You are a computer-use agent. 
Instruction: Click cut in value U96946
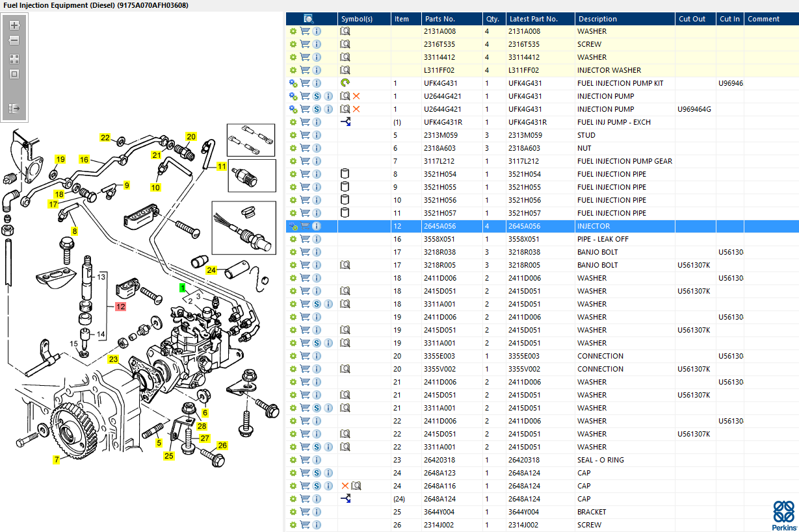pyautogui.click(x=731, y=83)
